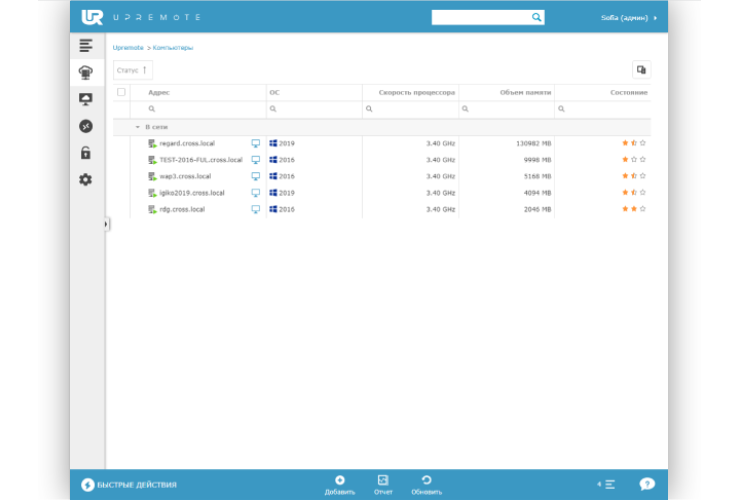Sort by the Объем памяти column header
This screenshot has width=740, height=500.
pos(520,92)
